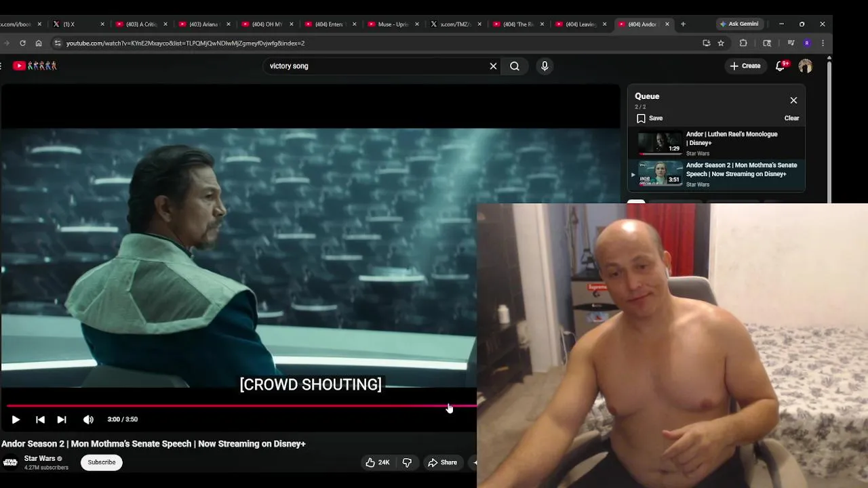Open the YouTube account avatar menu
This screenshot has width=868, height=488.
click(x=806, y=66)
